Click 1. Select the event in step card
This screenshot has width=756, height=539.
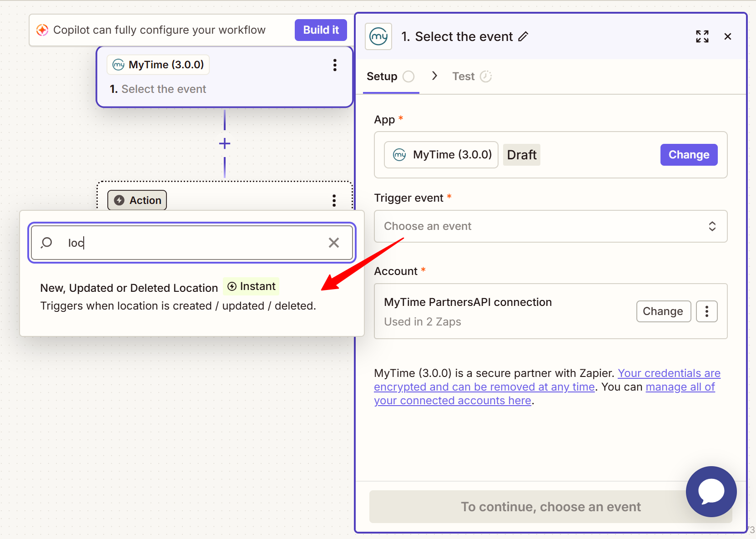point(158,89)
